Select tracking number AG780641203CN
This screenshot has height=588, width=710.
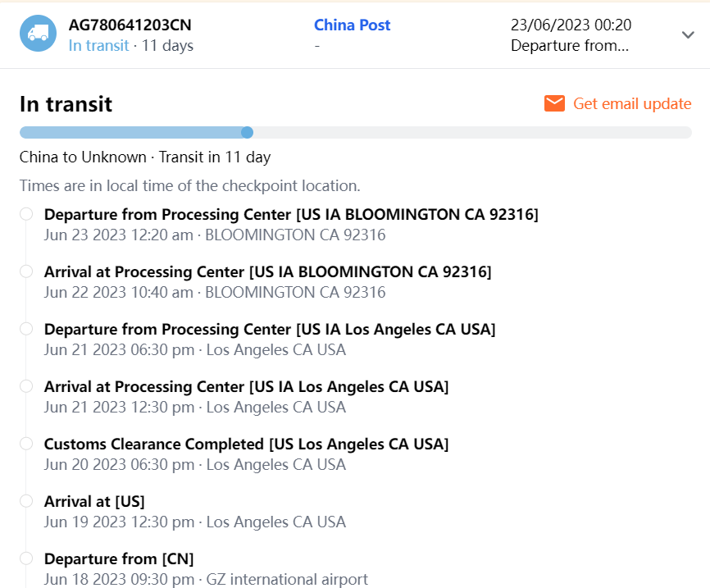(x=130, y=25)
